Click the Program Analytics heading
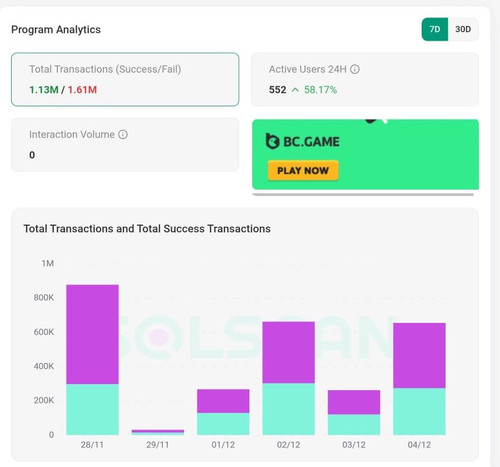This screenshot has width=500, height=467. click(56, 29)
